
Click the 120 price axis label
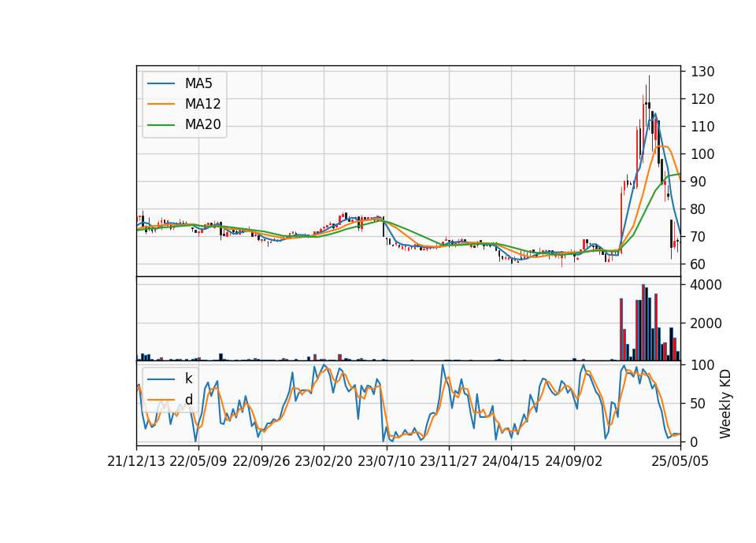click(x=702, y=99)
